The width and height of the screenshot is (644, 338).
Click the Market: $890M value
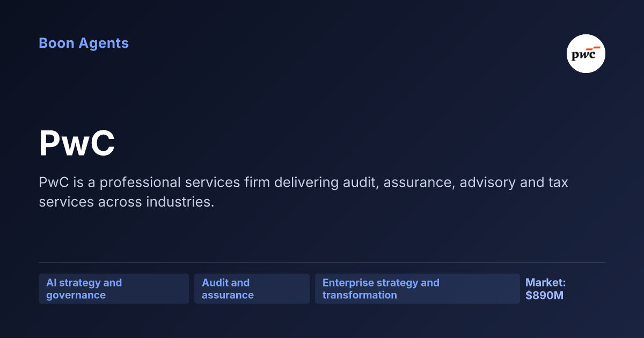click(x=546, y=289)
